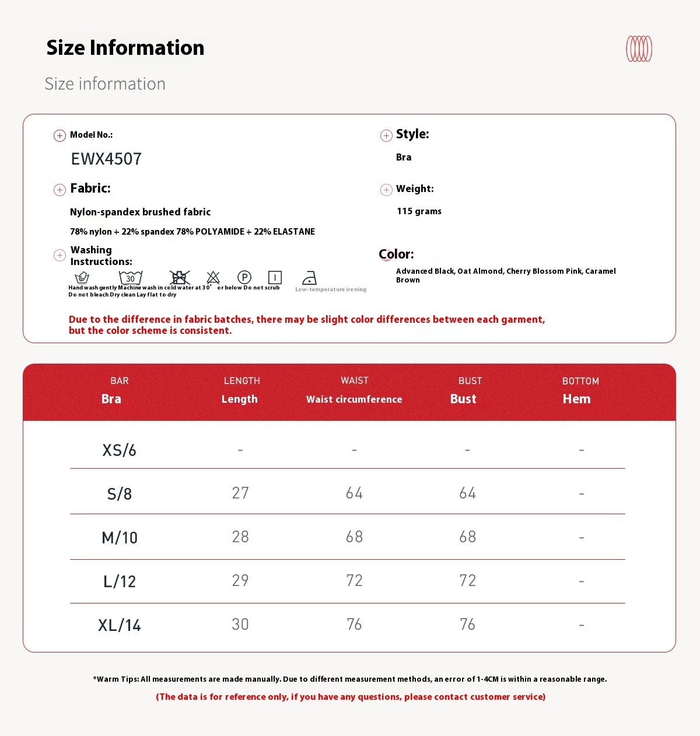Screen dimensions: 700x736
Task: Expand the Model No. plus circle
Action: tap(60, 136)
